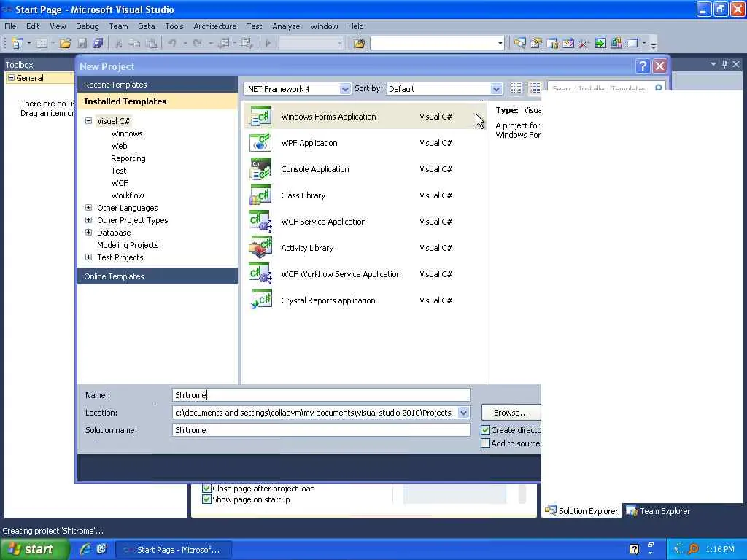Enable Add to source control checkbox
Image resolution: width=747 pixels, height=560 pixels.
[485, 443]
